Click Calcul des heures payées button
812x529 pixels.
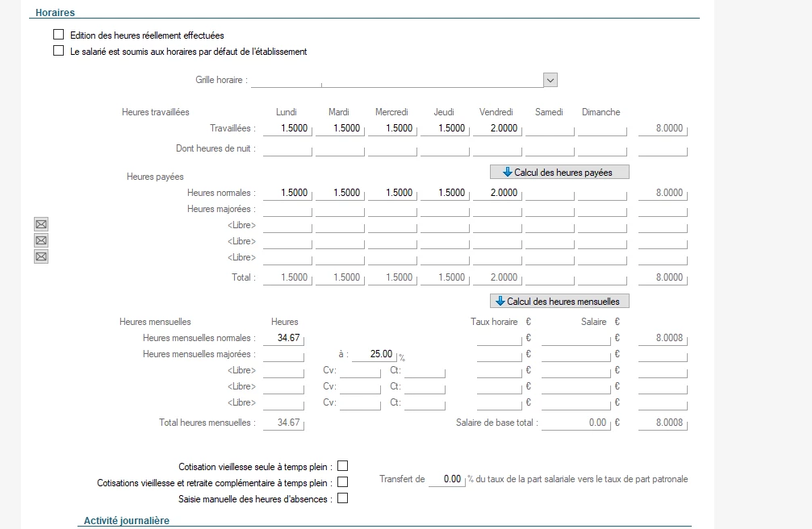pos(560,173)
